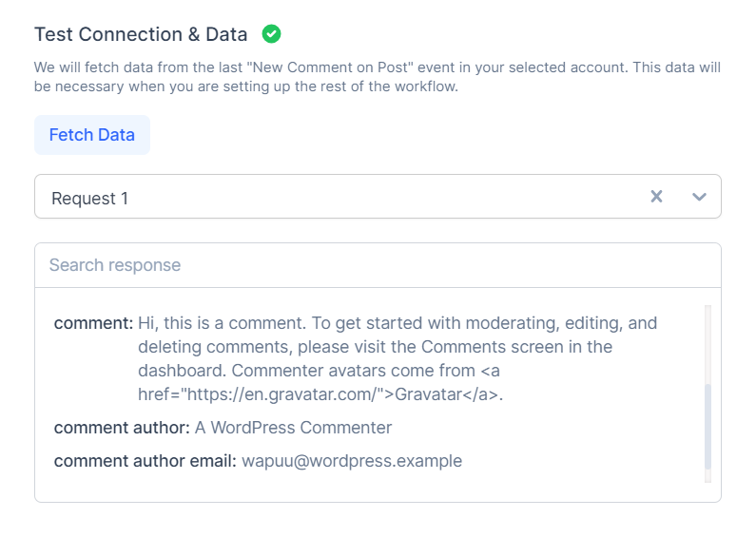This screenshot has height=537, width=756.
Task: Click the value "A WordPress Commenter"
Action: pyautogui.click(x=293, y=428)
